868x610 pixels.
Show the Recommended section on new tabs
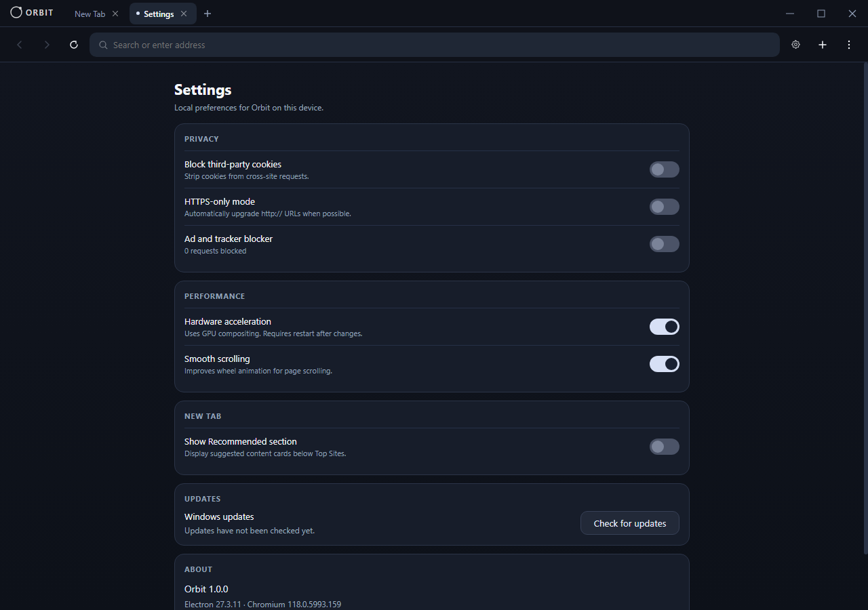coord(664,447)
